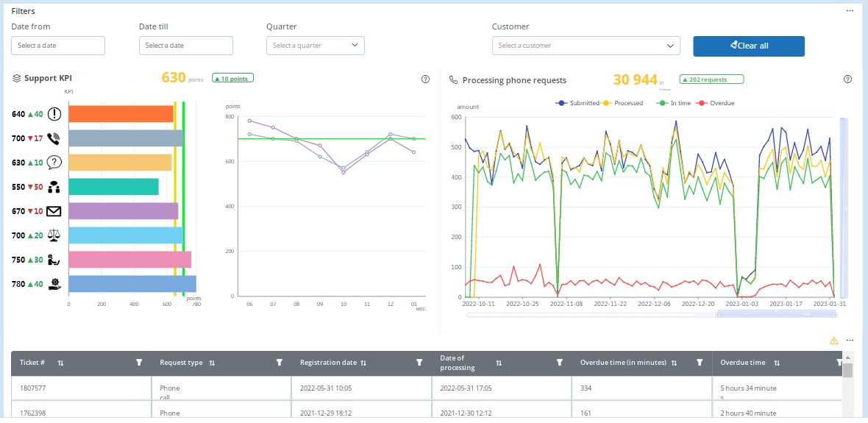Screen dimensions: 868x423
Task: Open the Quarter dropdown
Action: pyautogui.click(x=316, y=46)
